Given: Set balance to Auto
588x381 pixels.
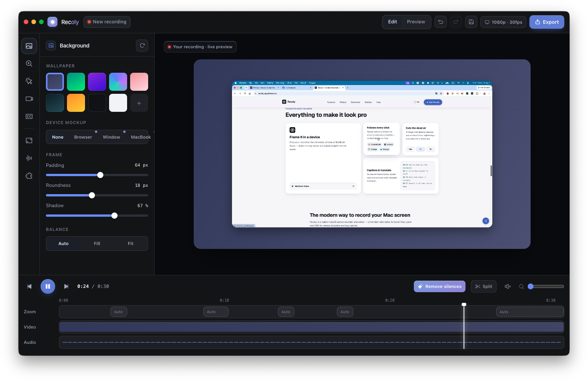Looking at the screenshot, I should tap(64, 244).
